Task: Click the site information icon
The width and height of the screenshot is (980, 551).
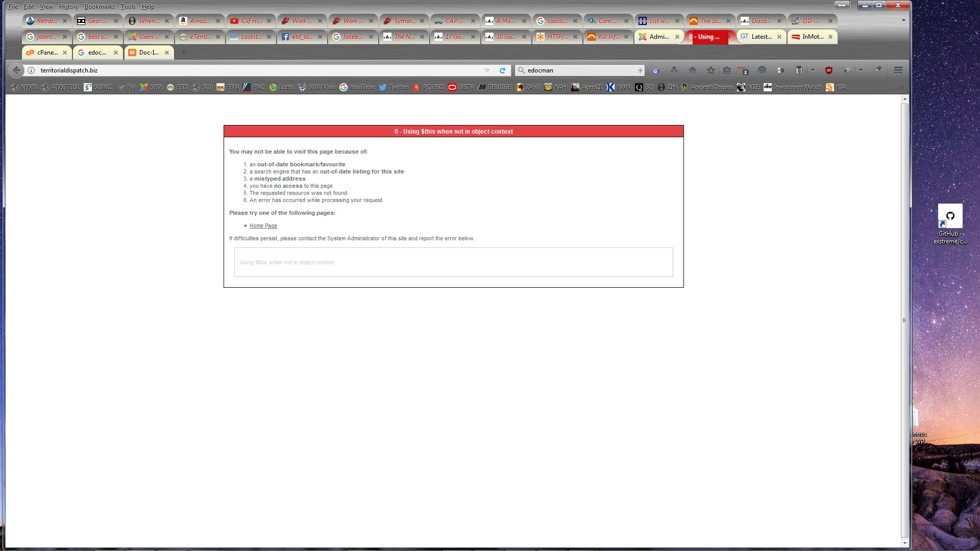Action: pyautogui.click(x=31, y=70)
